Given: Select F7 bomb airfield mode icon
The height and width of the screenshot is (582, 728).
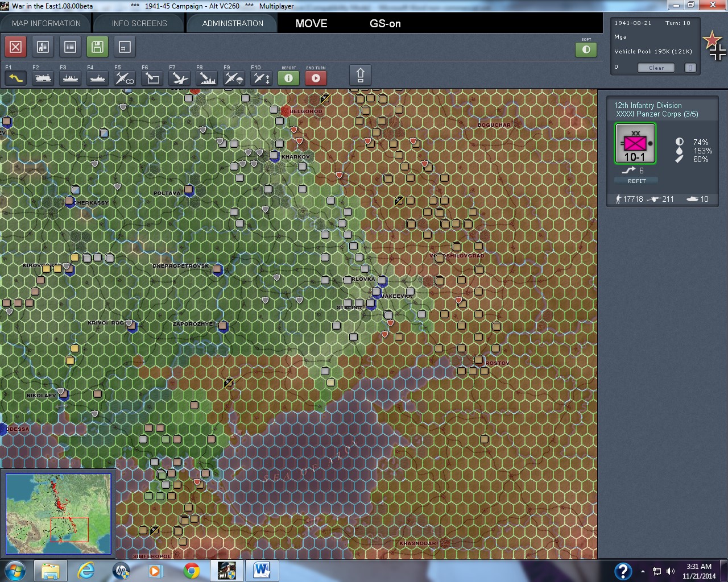Looking at the screenshot, I should (x=180, y=78).
